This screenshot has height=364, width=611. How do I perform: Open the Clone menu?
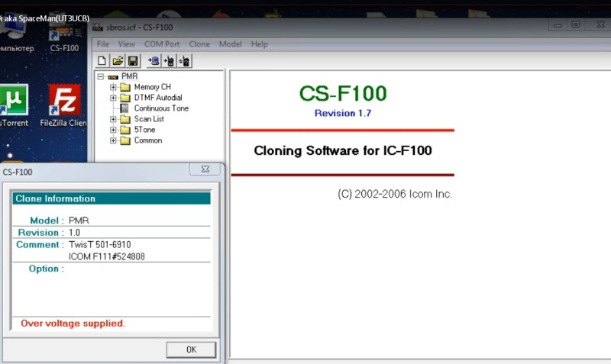[x=199, y=44]
